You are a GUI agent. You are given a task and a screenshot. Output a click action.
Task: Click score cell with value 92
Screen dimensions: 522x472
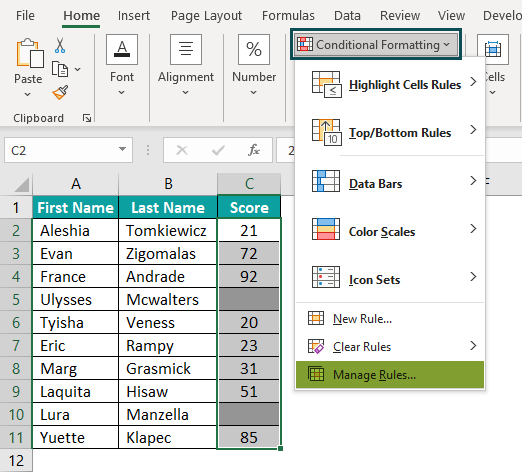pyautogui.click(x=249, y=277)
